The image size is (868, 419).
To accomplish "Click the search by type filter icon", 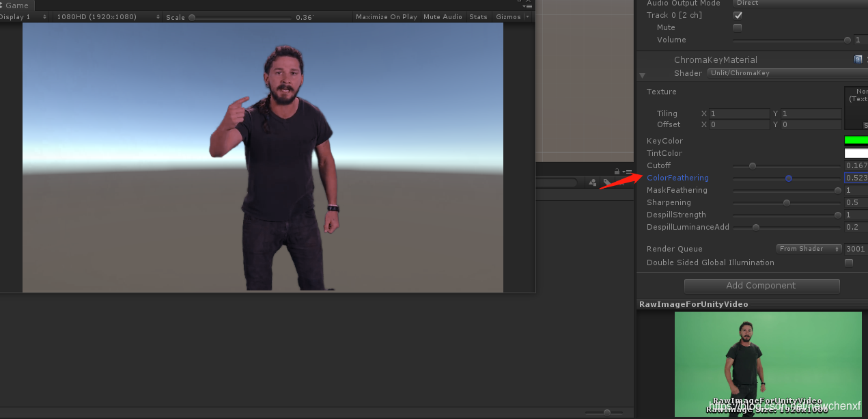I will click(593, 183).
